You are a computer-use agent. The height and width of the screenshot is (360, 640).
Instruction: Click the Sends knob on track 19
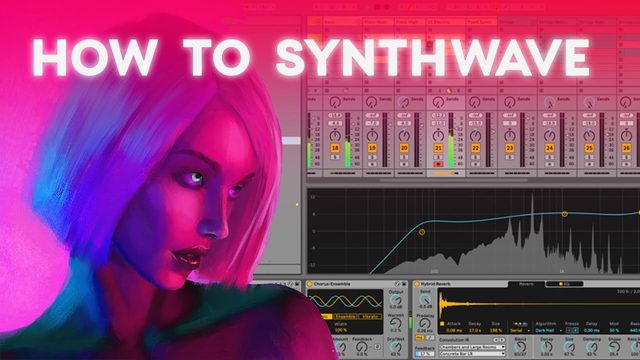(371, 102)
